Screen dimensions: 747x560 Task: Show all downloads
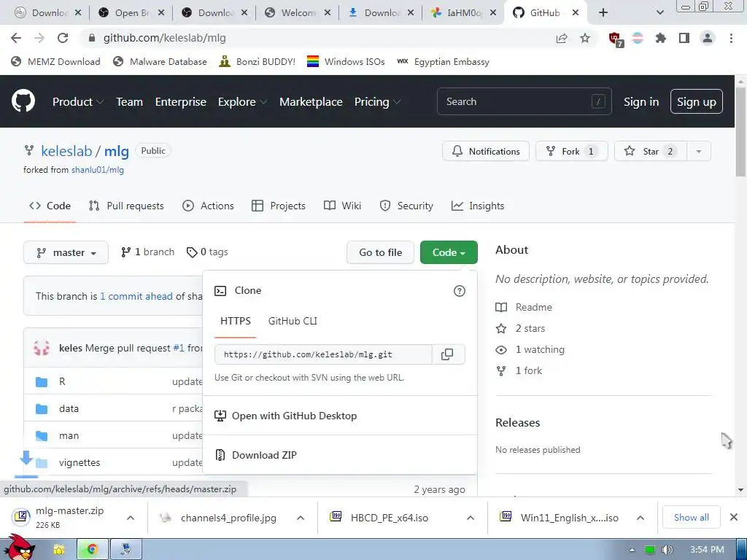692,517
